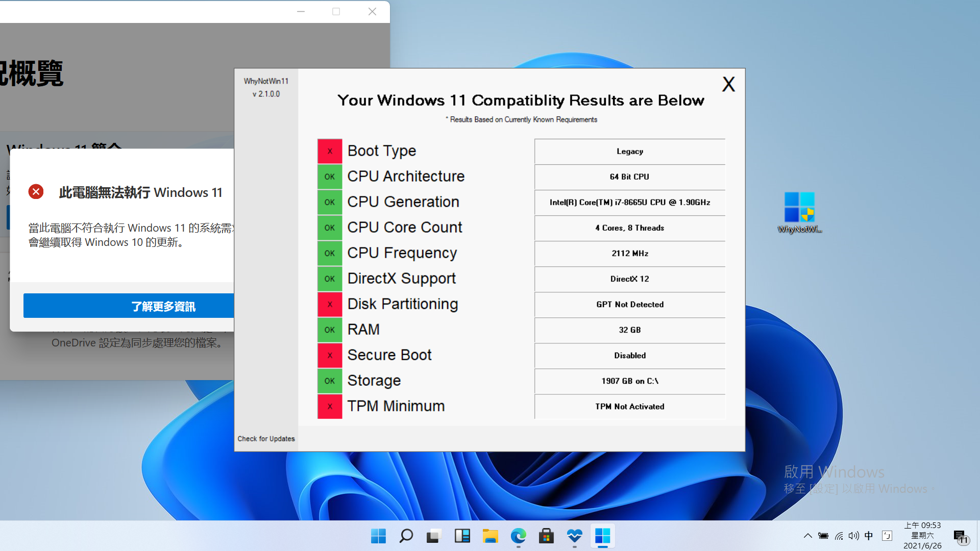
Task: Open File Explorer from the taskbar
Action: pyautogui.click(x=490, y=536)
